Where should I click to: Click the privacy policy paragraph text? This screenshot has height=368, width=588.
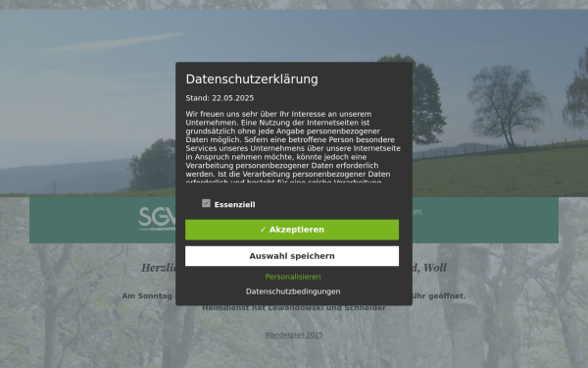coord(293,147)
